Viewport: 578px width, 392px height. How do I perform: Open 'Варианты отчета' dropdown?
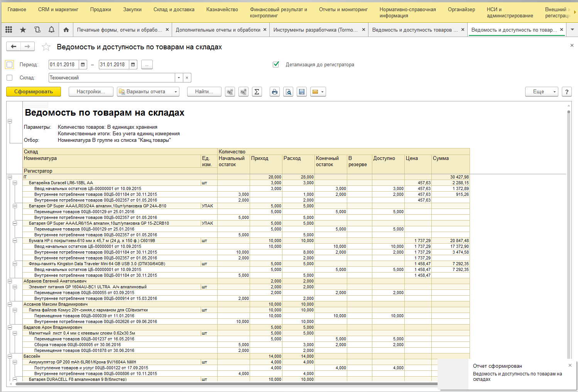[x=148, y=92]
